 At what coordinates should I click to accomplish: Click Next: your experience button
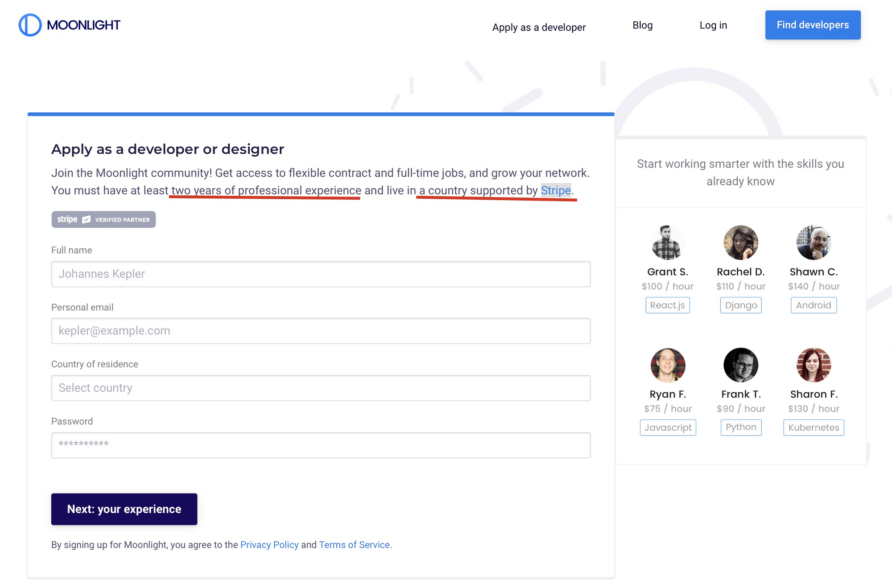124,509
